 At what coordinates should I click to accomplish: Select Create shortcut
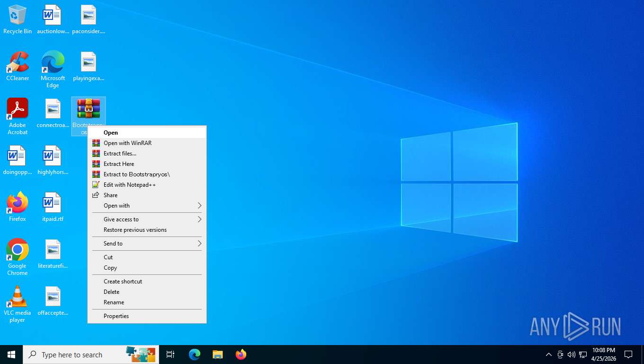point(147,282)
